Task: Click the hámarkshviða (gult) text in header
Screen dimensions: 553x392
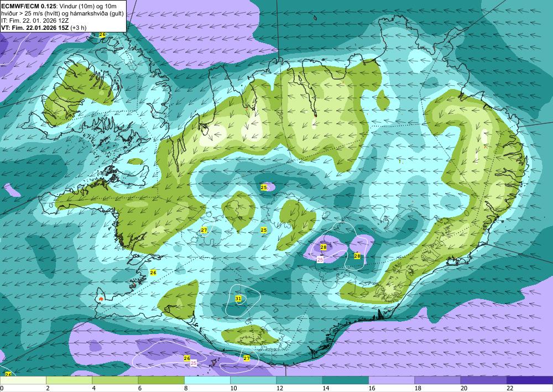Action: pyautogui.click(x=98, y=13)
